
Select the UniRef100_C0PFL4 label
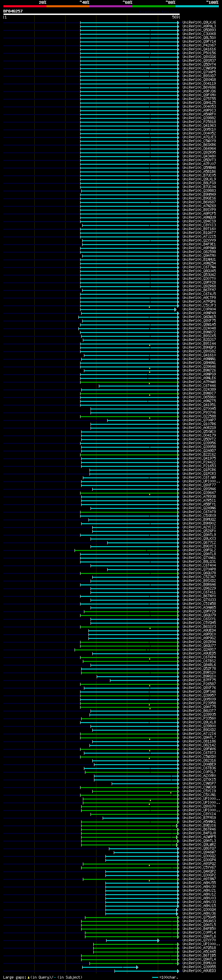(199, 932)
